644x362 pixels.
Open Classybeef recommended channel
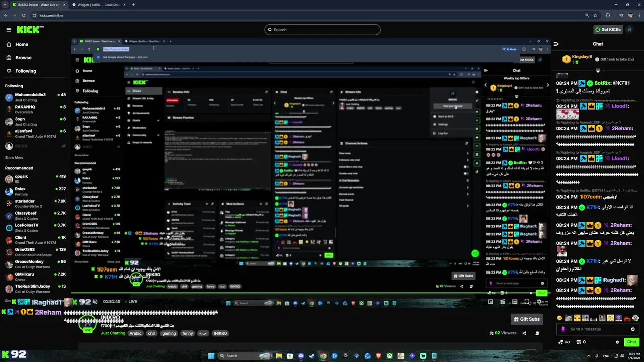pyautogui.click(x=35, y=215)
